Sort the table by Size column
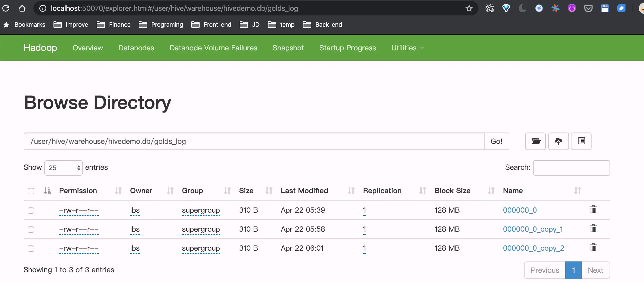This screenshot has height=283, width=644. 246,191
